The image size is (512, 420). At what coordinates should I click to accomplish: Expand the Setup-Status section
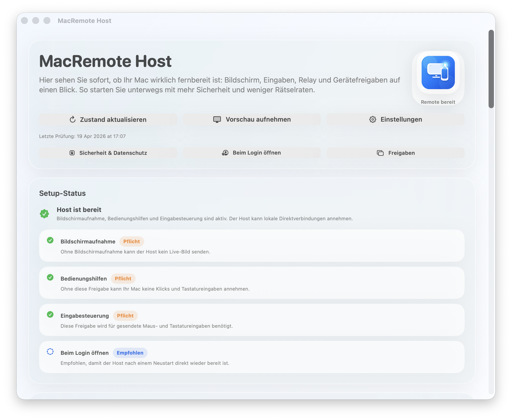[62, 193]
